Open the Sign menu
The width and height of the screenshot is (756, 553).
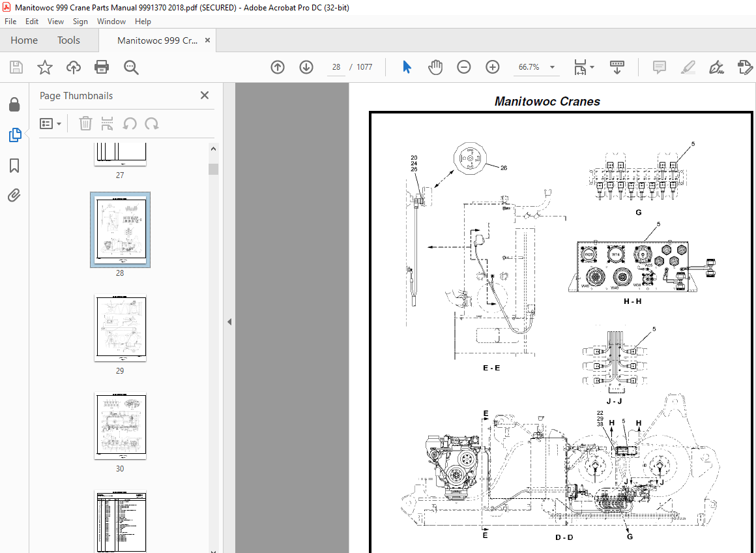[x=80, y=22]
